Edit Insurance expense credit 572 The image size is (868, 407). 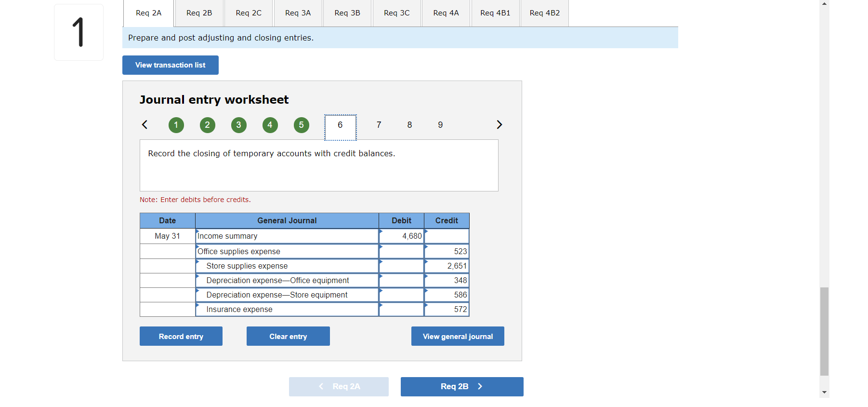(x=447, y=309)
